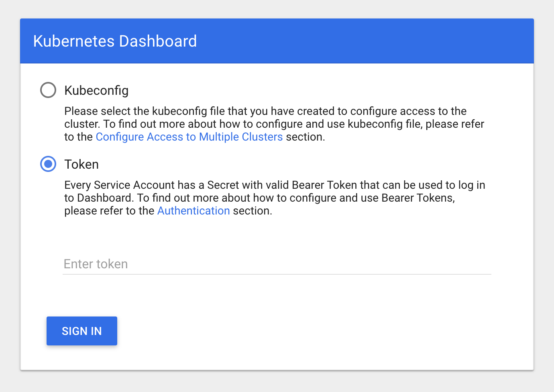This screenshot has width=554, height=392.
Task: Select the Kubeconfig authentication option
Action: [48, 90]
